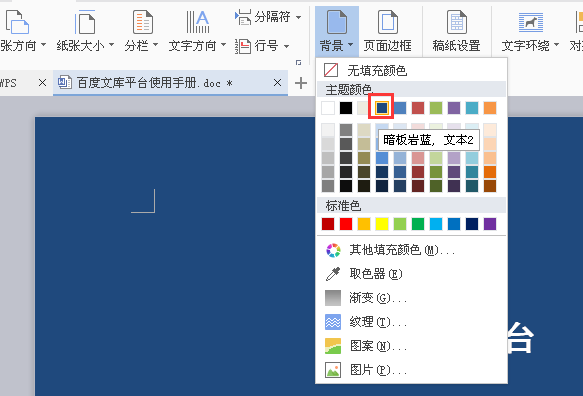Screen dimensions: 583x396
Task: Expand the separator dropdown arrow
Action: click(x=298, y=17)
